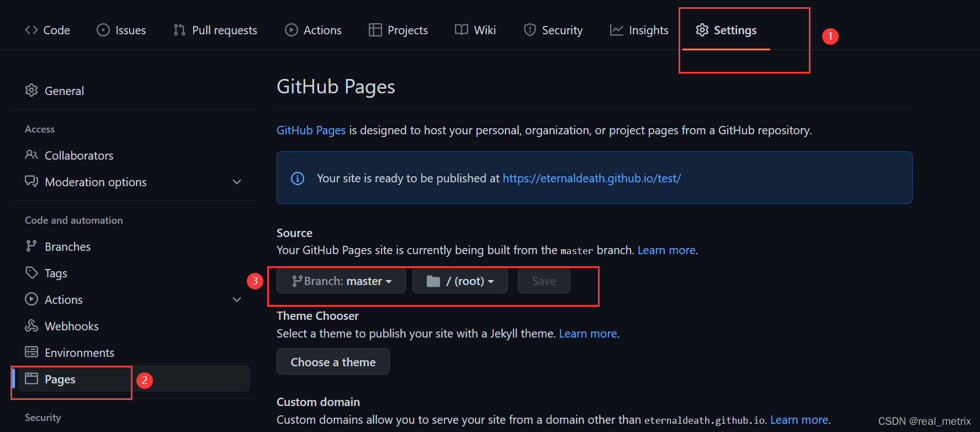Screen dimensions: 980x432
Task: Click the Collaborators people icon
Action: pos(31,155)
